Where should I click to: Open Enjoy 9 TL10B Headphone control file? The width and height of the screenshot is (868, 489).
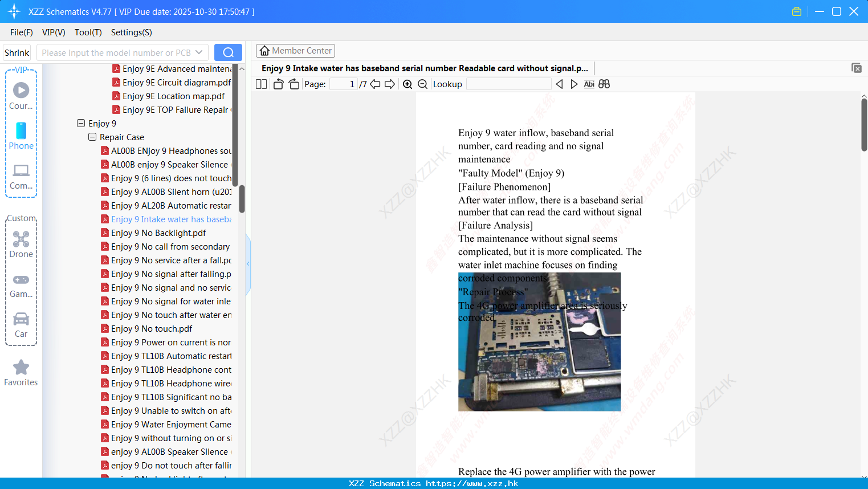point(166,369)
